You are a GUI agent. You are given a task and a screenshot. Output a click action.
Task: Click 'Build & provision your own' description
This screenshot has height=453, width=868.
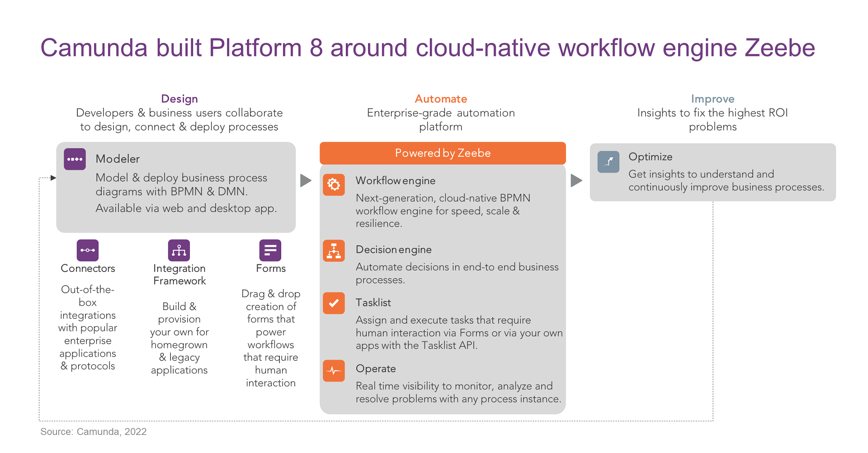click(179, 338)
